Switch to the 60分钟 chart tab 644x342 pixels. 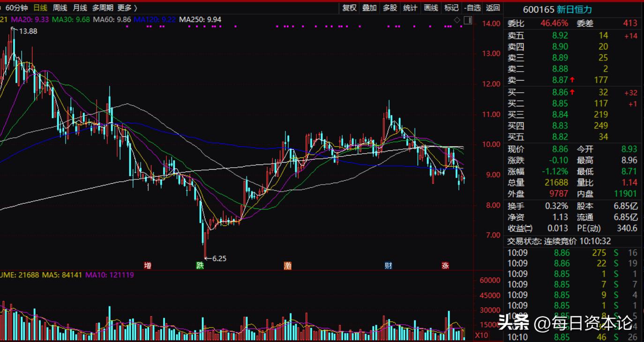[x=17, y=7]
